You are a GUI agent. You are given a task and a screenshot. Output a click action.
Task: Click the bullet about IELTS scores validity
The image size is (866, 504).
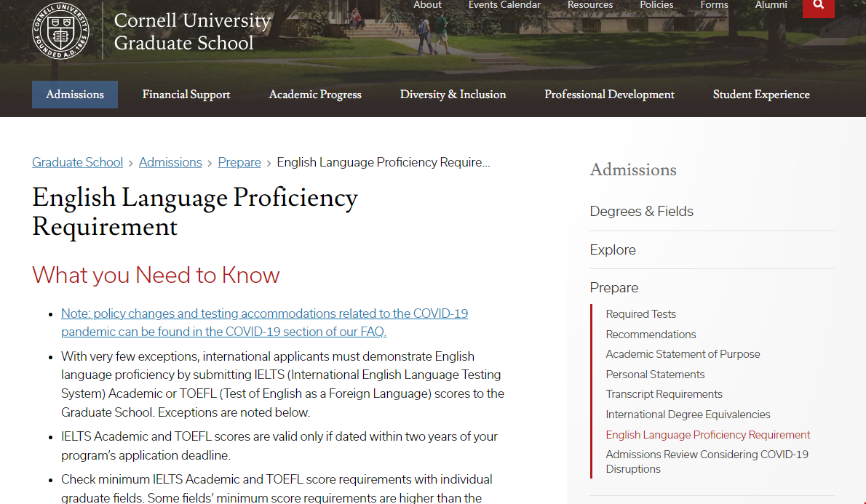point(279,446)
